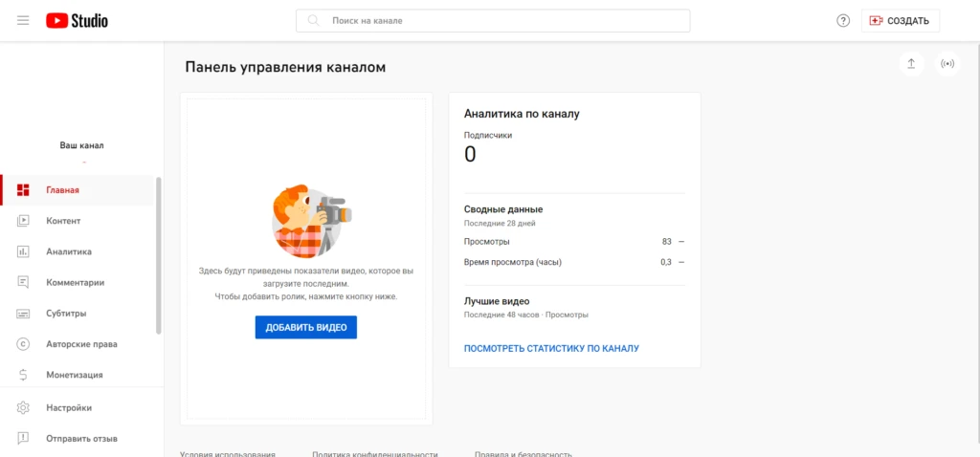
Task: Click the Контент play icon
Action: (23, 221)
